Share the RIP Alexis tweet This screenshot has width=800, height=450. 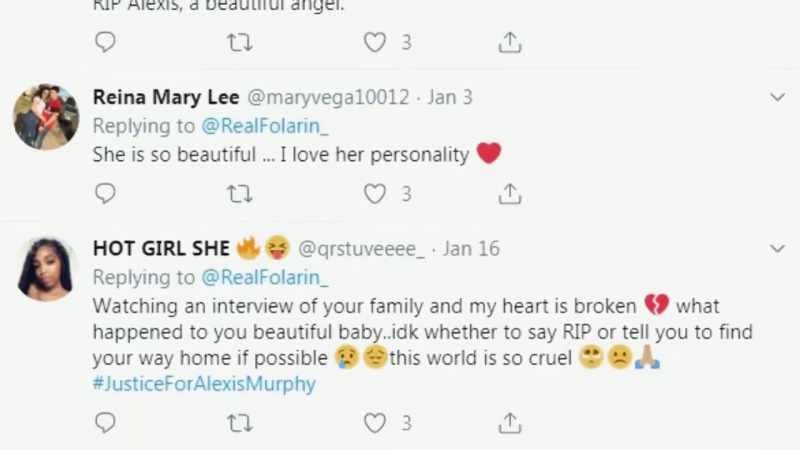510,42
